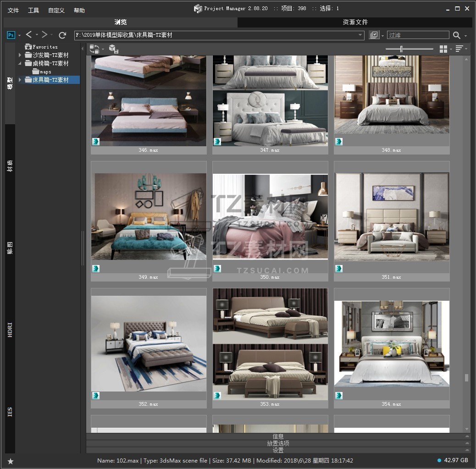Image resolution: width=476 pixels, height=469 pixels.
Task: Open the folder path dropdown
Action: pyautogui.click(x=360, y=35)
